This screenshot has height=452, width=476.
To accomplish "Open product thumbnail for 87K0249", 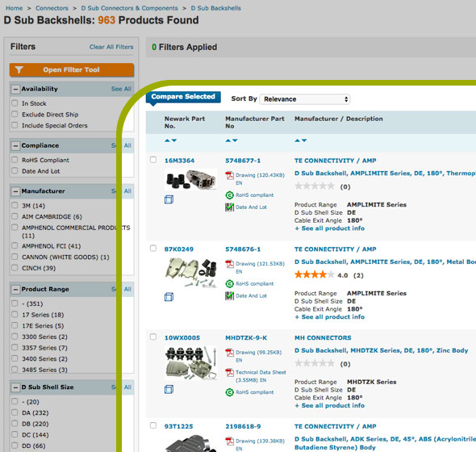I will 191,273.
